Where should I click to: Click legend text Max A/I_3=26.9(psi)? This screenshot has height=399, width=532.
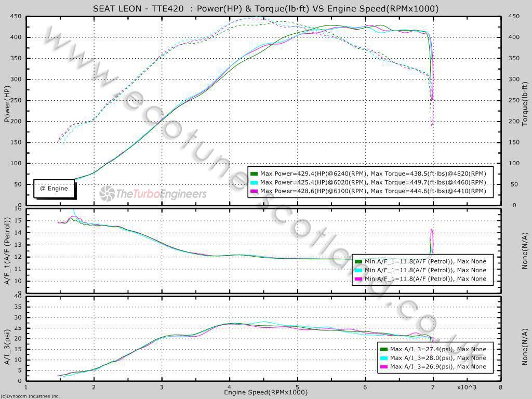pyautogui.click(x=421, y=367)
